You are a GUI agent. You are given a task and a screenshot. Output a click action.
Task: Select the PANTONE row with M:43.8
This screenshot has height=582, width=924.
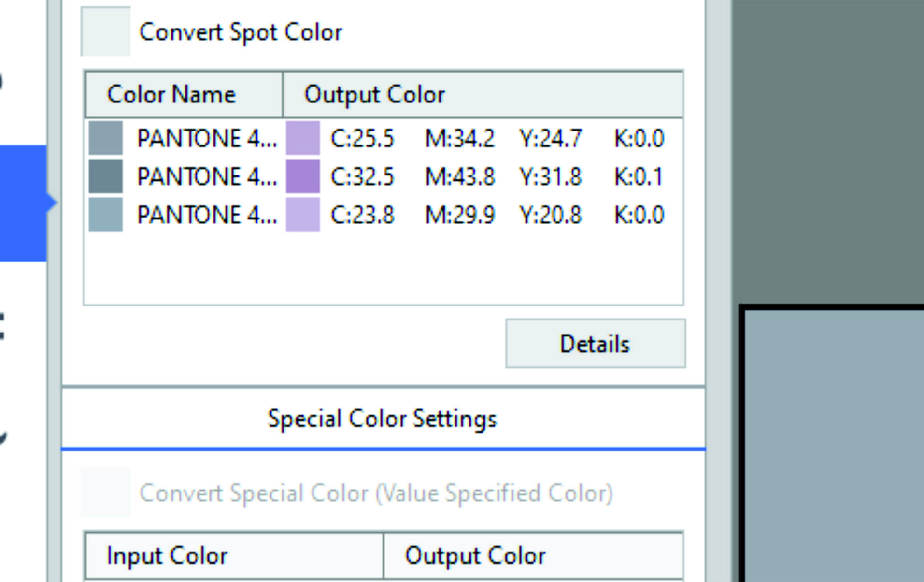(384, 176)
